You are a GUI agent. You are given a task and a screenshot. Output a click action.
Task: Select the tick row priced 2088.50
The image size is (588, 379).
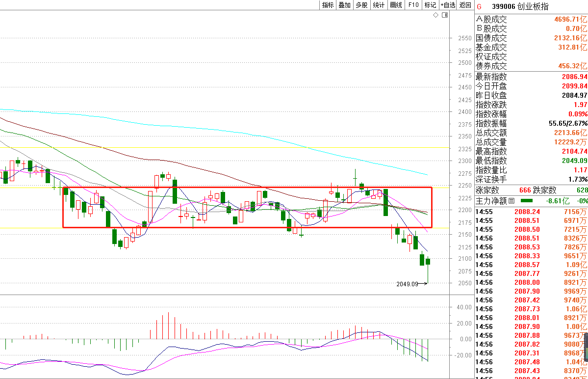[x=531, y=229]
